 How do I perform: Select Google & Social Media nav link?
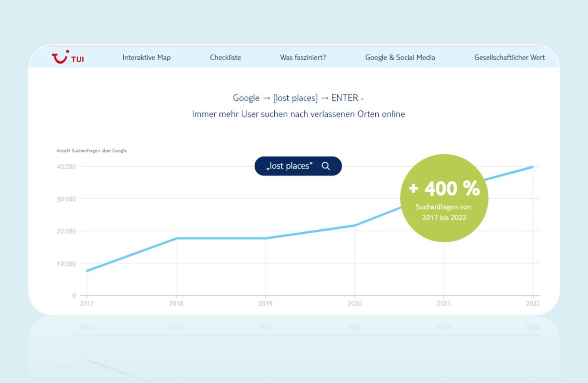coord(400,57)
